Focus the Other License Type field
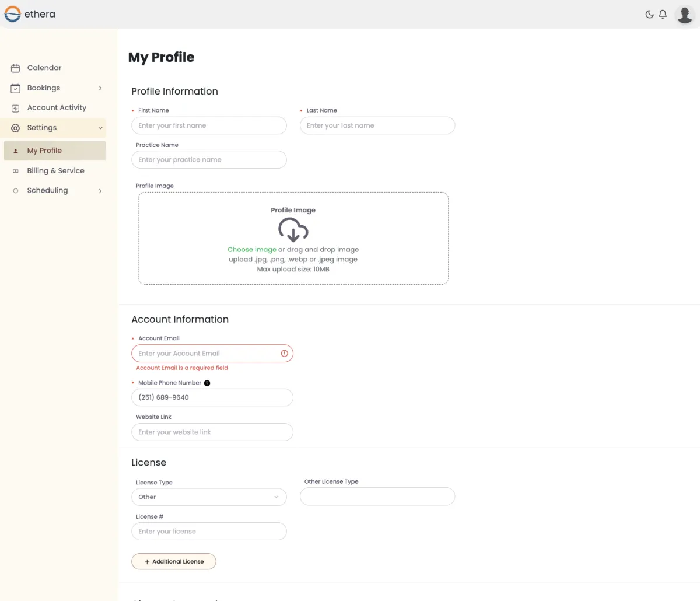The image size is (700, 601). 377,497
